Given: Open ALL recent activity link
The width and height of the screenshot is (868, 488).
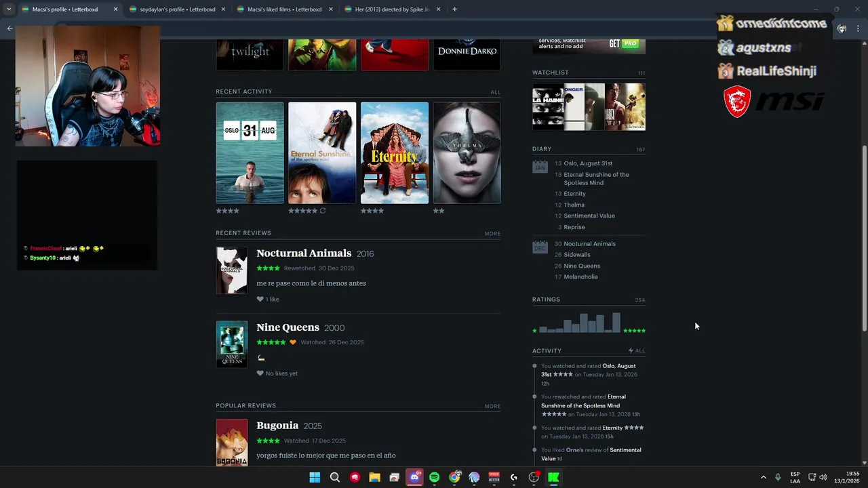Looking at the screenshot, I should [496, 92].
